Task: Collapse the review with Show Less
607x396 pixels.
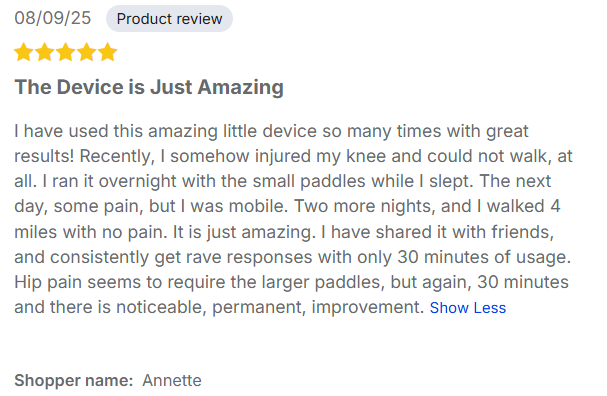Action: [x=468, y=308]
